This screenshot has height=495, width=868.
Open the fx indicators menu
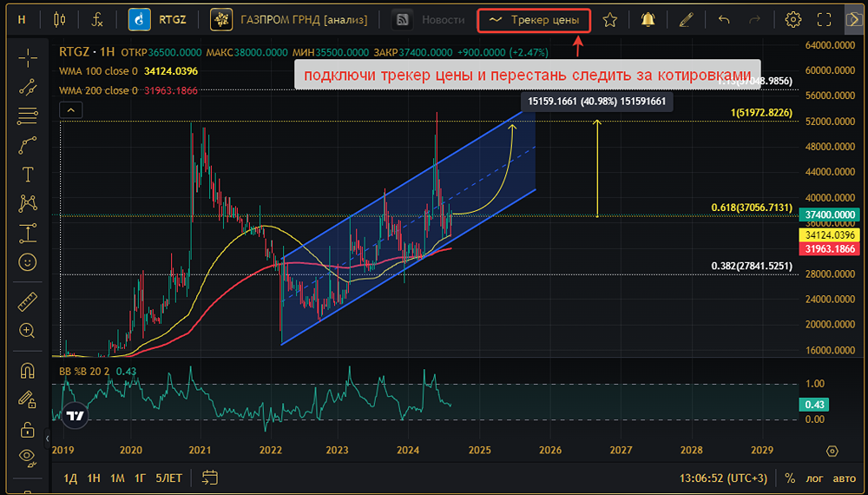point(98,19)
